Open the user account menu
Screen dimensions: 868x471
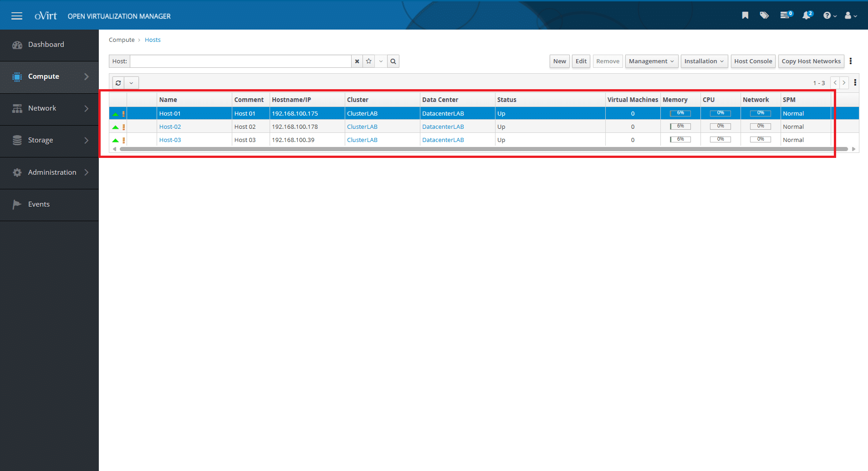point(851,15)
